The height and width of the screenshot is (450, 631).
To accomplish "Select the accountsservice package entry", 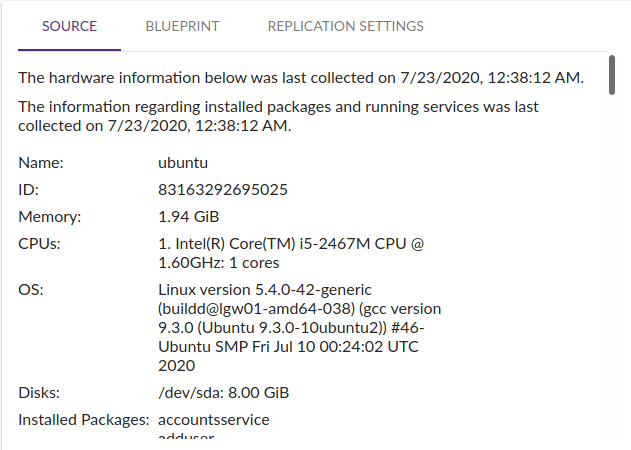I will coord(214,420).
